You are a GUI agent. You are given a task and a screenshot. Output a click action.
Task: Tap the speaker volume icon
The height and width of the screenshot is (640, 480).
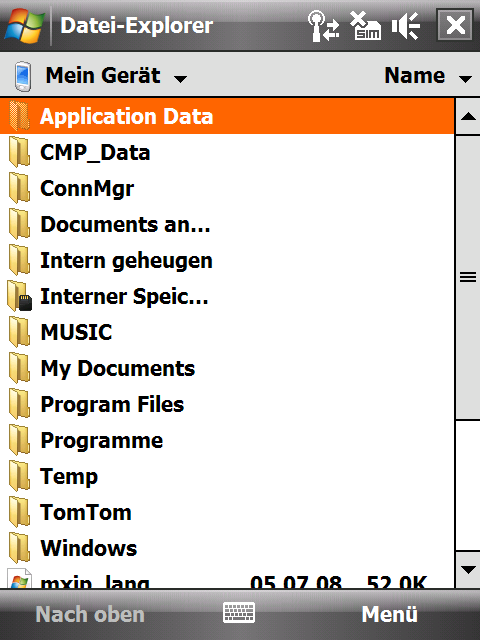point(406,26)
